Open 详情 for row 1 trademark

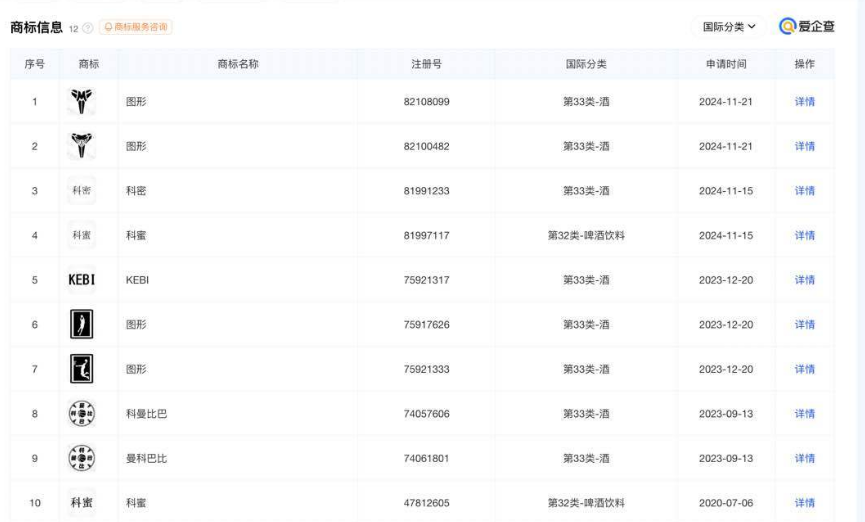pyautogui.click(x=804, y=102)
